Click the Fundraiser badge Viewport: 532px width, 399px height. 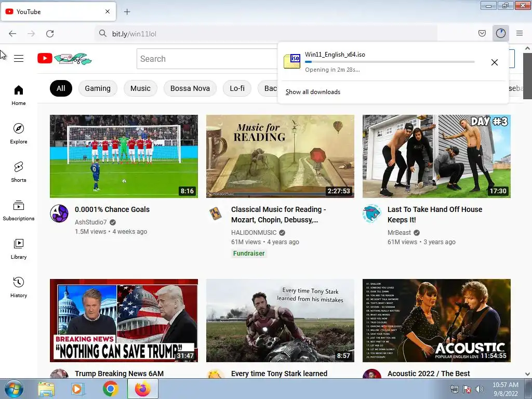coord(249,254)
